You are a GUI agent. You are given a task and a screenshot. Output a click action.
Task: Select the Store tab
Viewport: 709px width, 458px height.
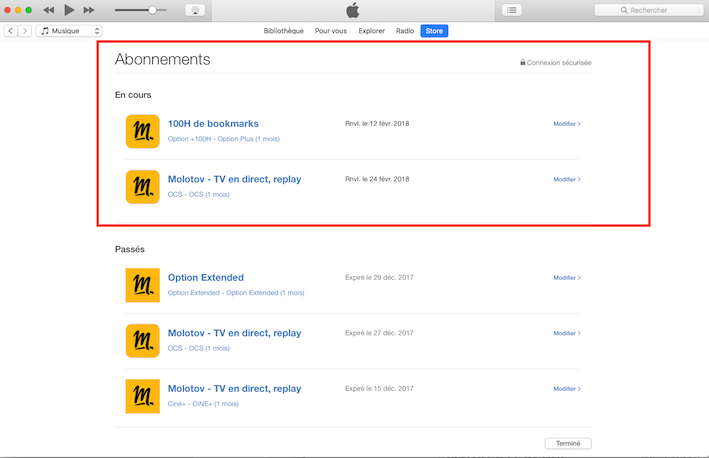click(434, 31)
